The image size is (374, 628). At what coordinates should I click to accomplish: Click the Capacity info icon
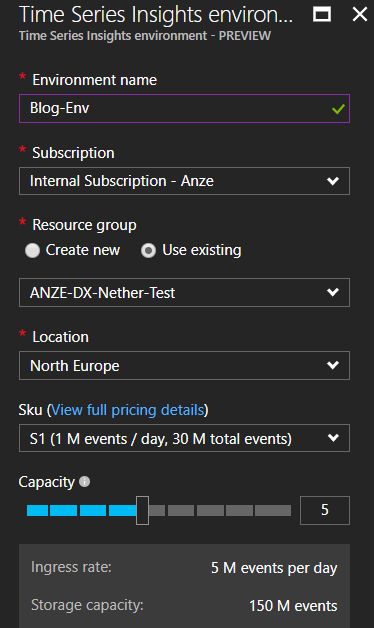coord(84,481)
